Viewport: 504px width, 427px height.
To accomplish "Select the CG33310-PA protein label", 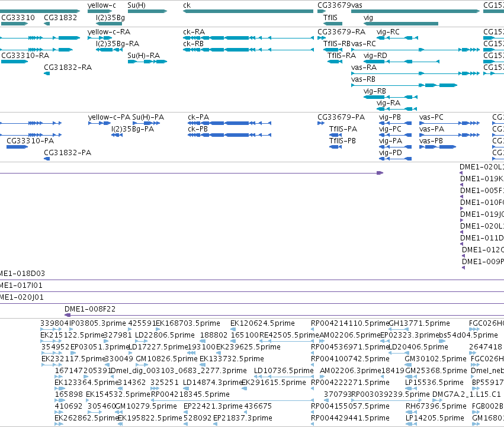I will click(30, 141).
